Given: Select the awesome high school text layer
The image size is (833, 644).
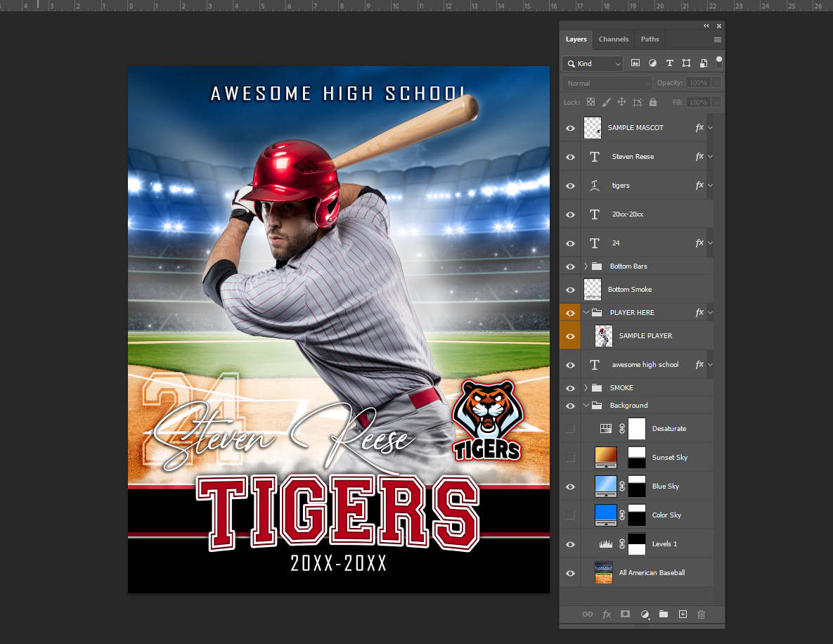Looking at the screenshot, I should click(647, 364).
